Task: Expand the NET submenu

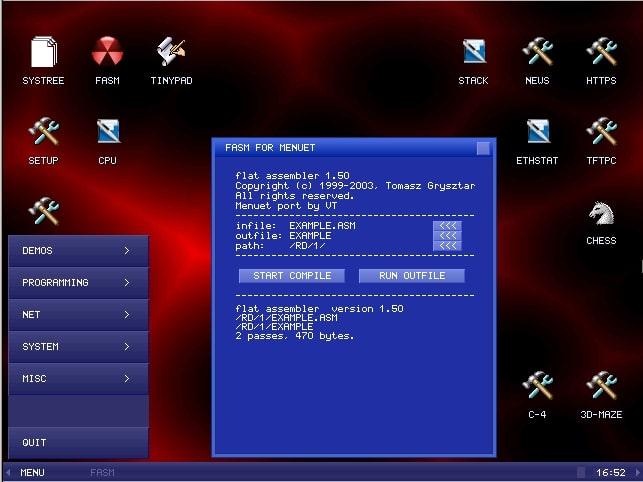Action: [x=78, y=315]
